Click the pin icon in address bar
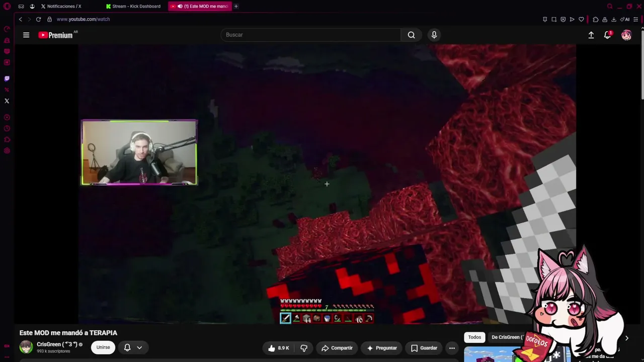The width and height of the screenshot is (644, 362). (x=545, y=20)
